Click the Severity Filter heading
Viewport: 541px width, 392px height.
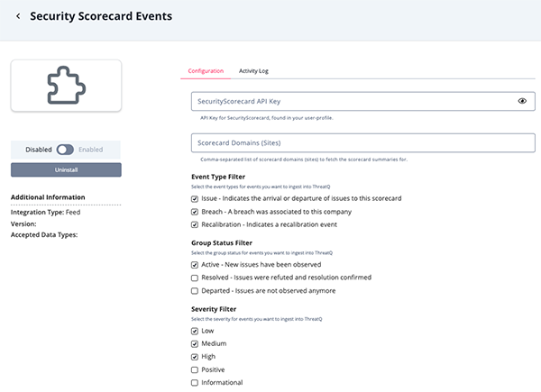(x=214, y=309)
